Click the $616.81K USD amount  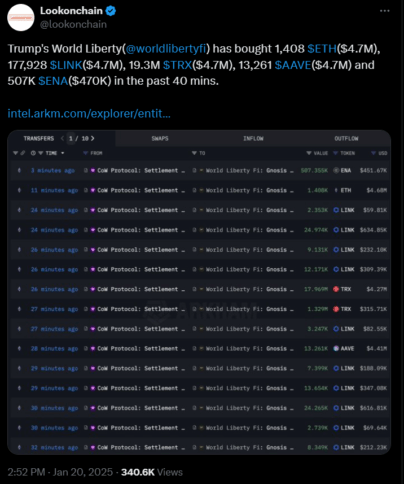[x=373, y=408]
